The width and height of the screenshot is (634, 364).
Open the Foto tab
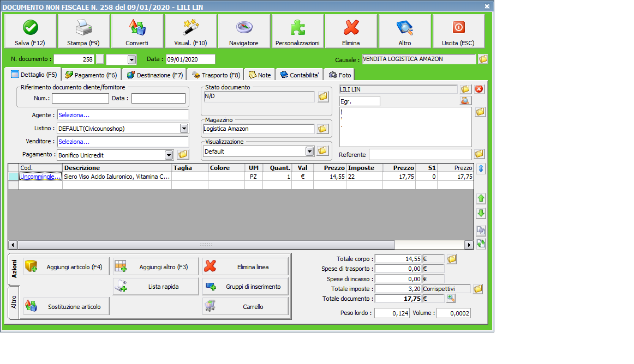point(339,75)
